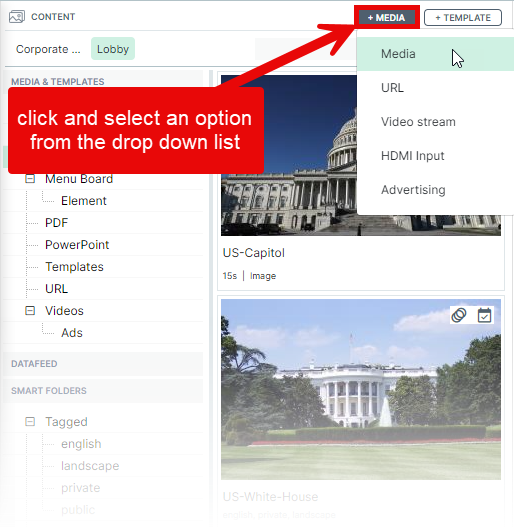Collapse the Tagged smart folder

pos(30,422)
